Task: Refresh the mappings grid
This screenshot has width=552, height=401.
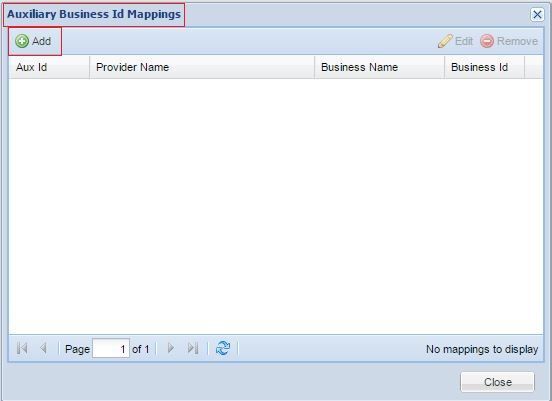Action: click(223, 349)
